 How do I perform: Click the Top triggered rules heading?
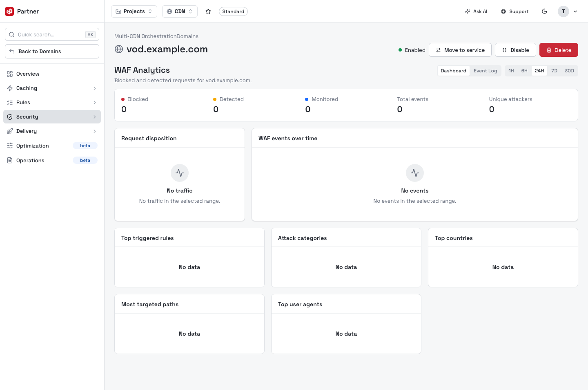[147, 238]
